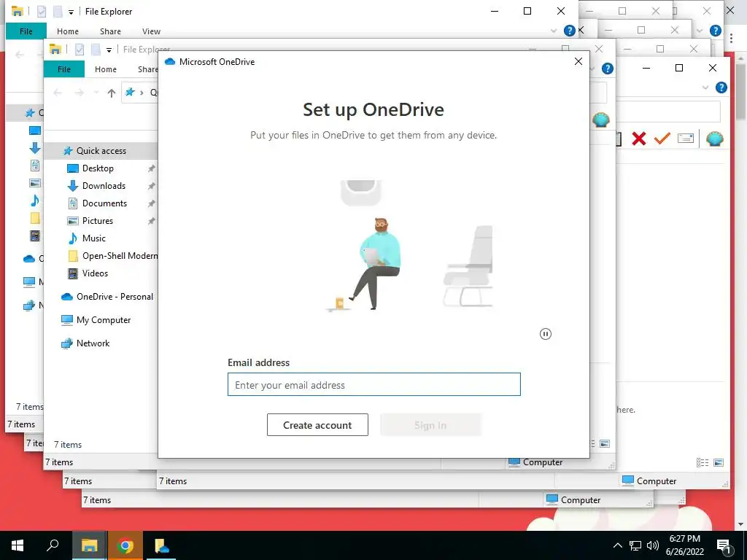Screen dimensions: 747x560
Task: Open the File tab in the File Explorer behind OneDrive
Action: [x=64, y=69]
